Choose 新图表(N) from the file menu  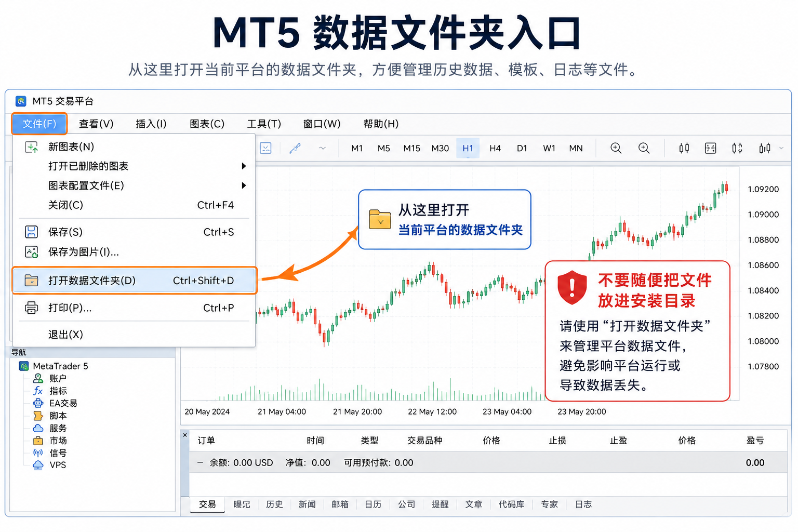pyautogui.click(x=134, y=147)
